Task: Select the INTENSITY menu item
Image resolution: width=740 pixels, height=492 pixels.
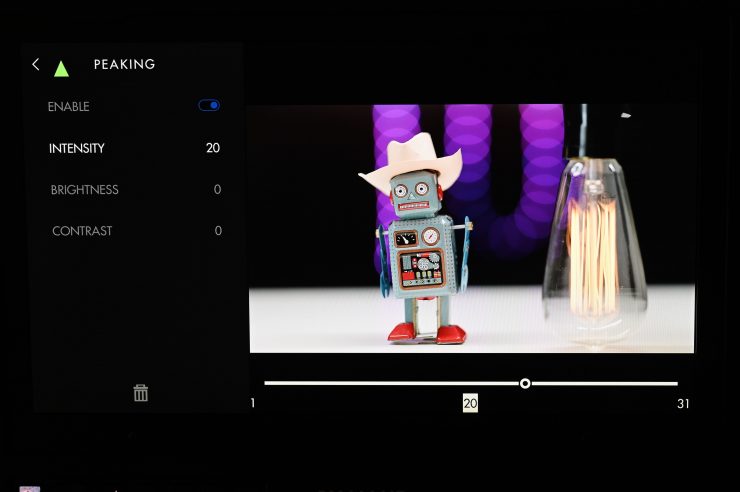Action: click(77, 148)
